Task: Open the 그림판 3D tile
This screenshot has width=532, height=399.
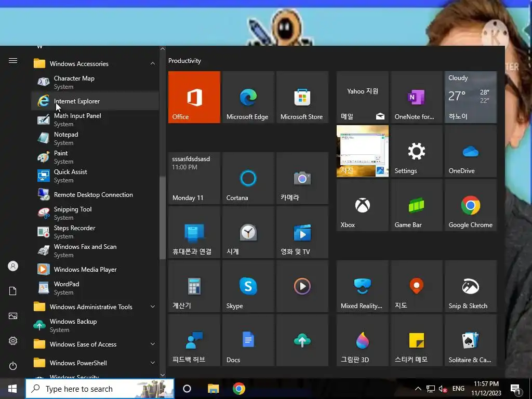Action: pos(362,340)
